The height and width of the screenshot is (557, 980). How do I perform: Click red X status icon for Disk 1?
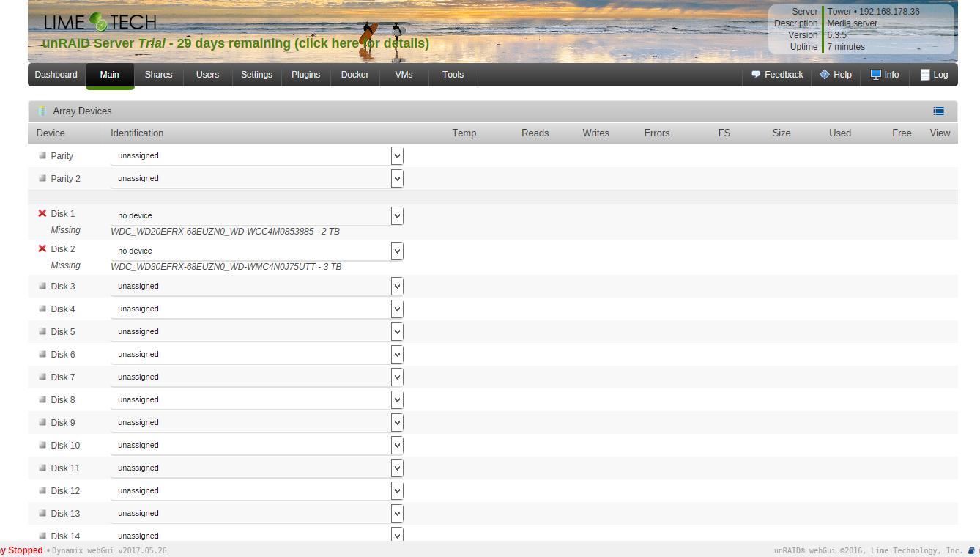pyautogui.click(x=42, y=213)
